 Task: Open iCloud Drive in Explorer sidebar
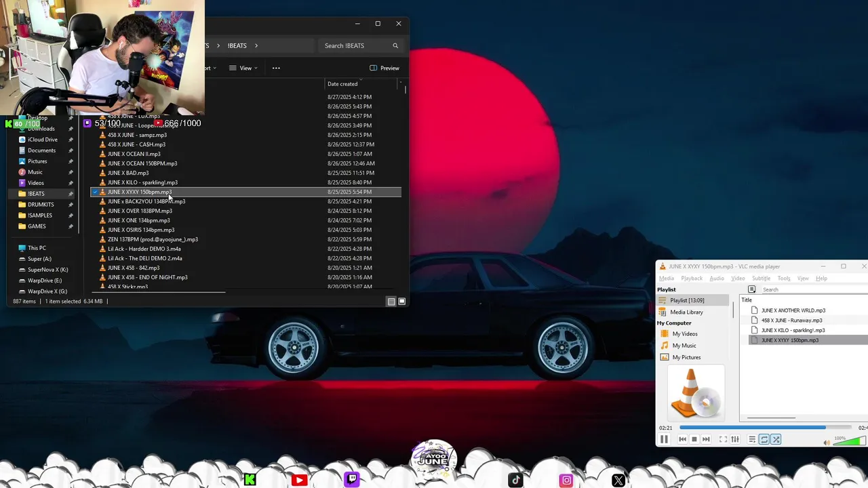(43, 140)
